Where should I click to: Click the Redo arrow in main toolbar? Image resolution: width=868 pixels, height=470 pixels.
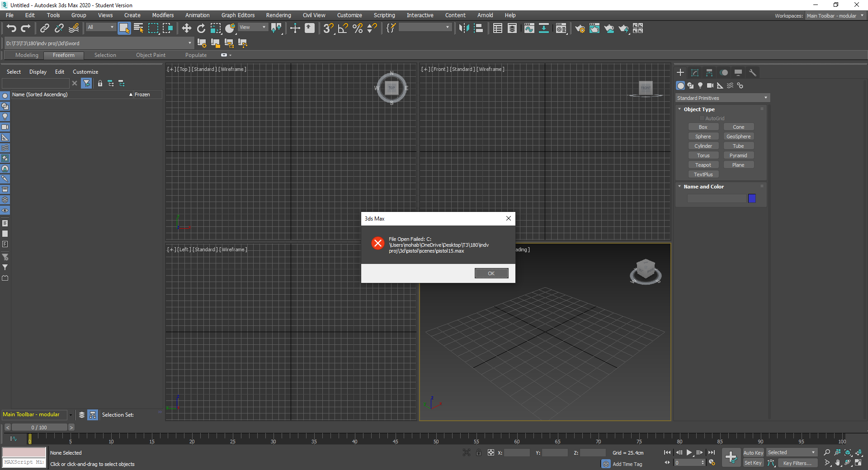(26, 28)
